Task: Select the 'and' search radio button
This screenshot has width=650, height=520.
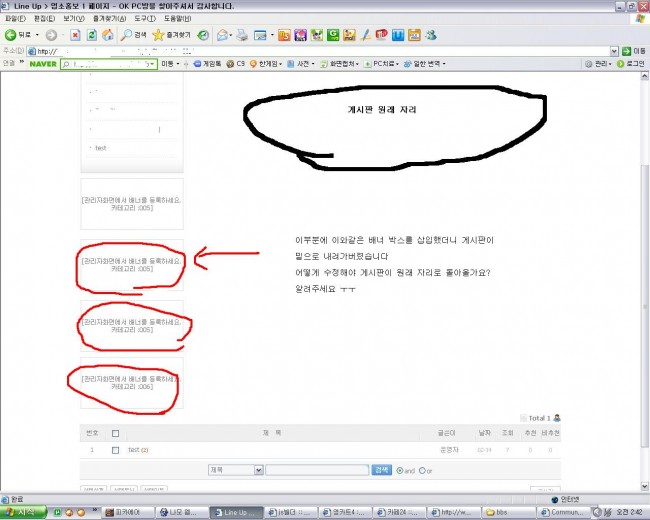Action: 400,471
